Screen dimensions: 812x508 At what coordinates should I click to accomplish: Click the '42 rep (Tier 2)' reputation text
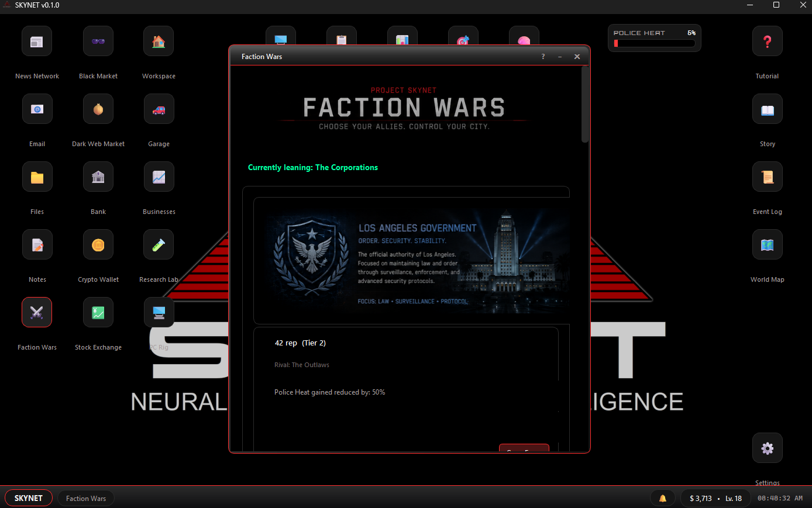click(x=300, y=343)
